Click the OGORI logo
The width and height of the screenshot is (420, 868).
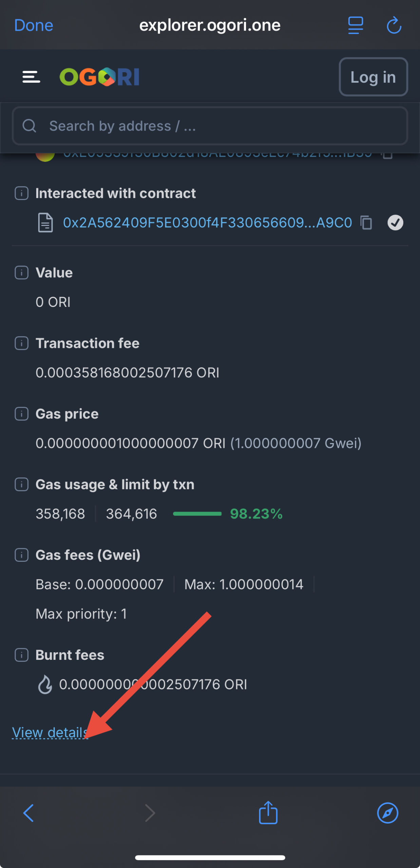pos(99,77)
